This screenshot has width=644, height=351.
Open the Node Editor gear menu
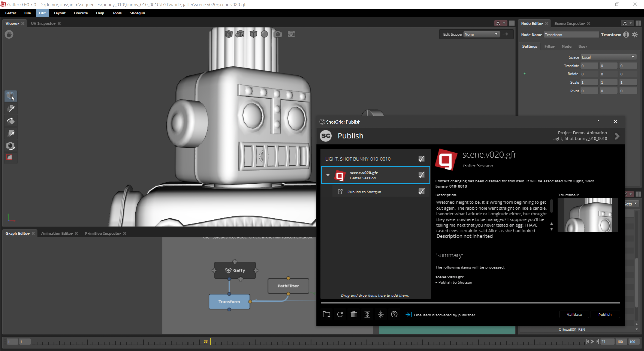[635, 35]
